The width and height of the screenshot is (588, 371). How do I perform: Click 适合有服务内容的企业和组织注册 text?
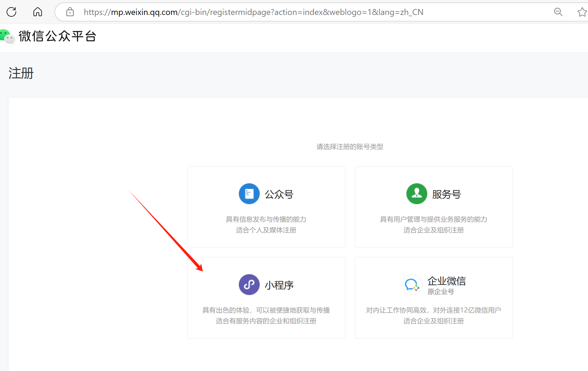pyautogui.click(x=266, y=321)
